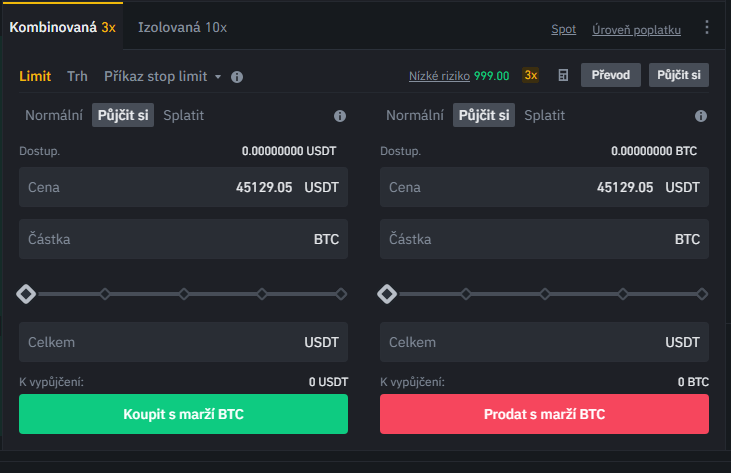731x473 pixels.
Task: Open the Spot link
Action: tap(564, 29)
